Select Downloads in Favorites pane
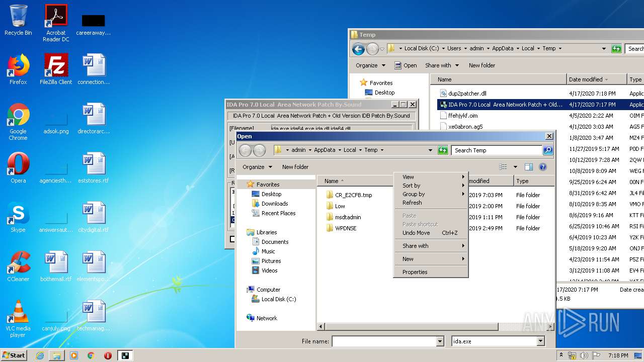 275,204
